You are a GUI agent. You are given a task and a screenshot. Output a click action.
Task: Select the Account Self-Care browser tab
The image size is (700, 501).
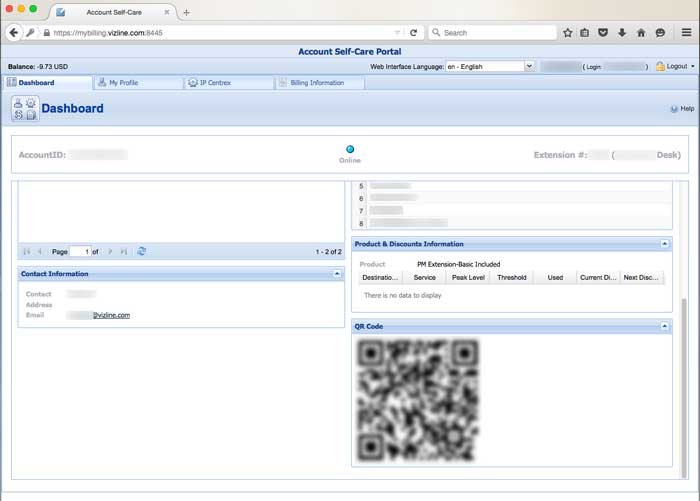click(x=114, y=13)
